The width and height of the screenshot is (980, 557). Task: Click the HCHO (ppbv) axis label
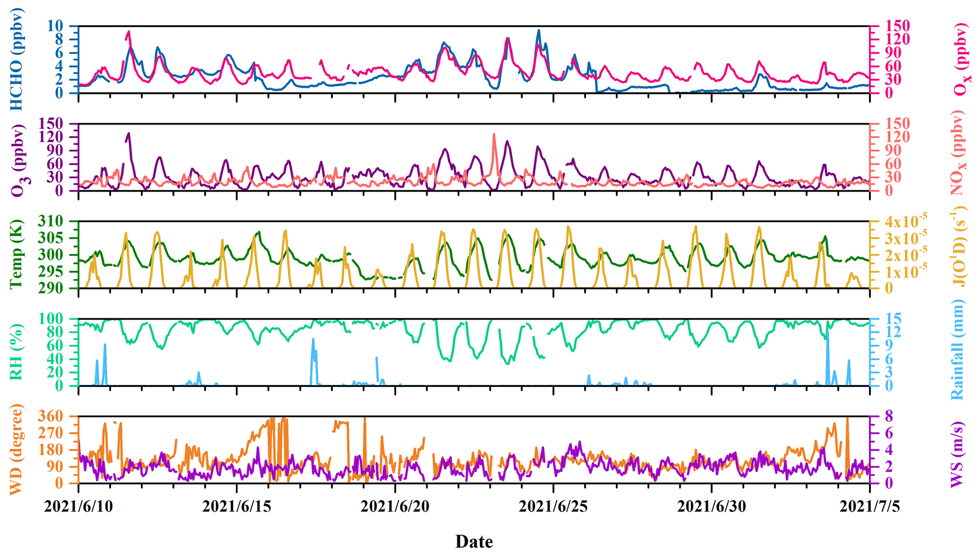[17, 59]
